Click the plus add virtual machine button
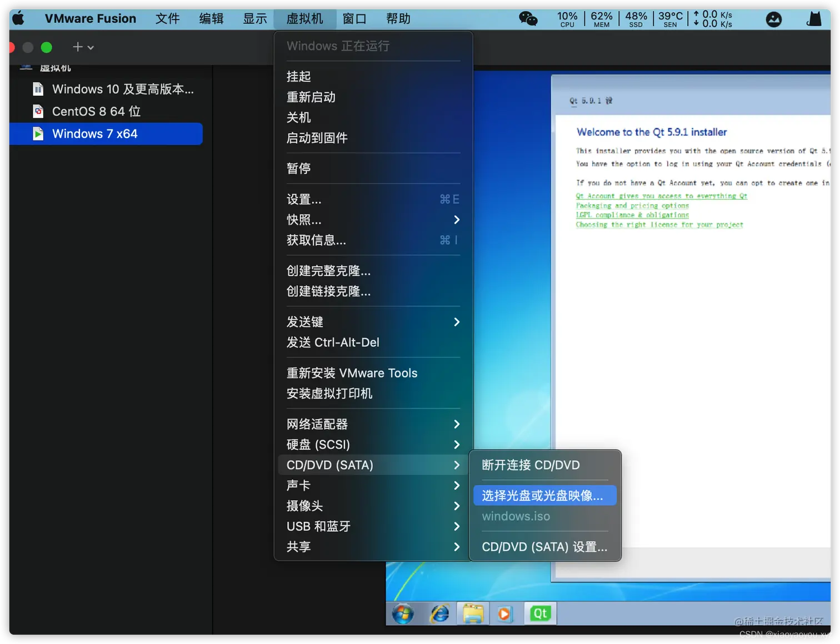Viewport: 840px width, 644px height. point(78,47)
